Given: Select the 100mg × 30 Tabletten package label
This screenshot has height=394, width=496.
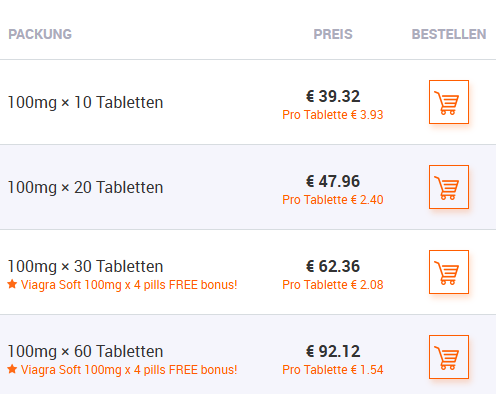Looking at the screenshot, I should pyautogui.click(x=85, y=266).
